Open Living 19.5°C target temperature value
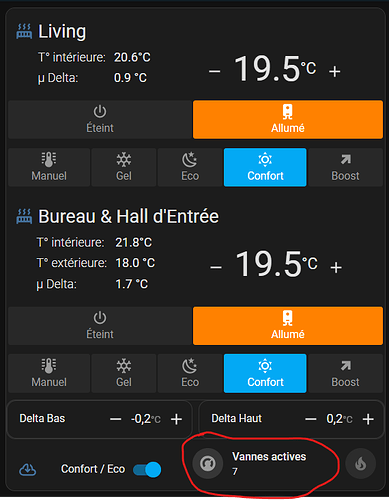Viewport: 389px width, 500px height. 275,69
